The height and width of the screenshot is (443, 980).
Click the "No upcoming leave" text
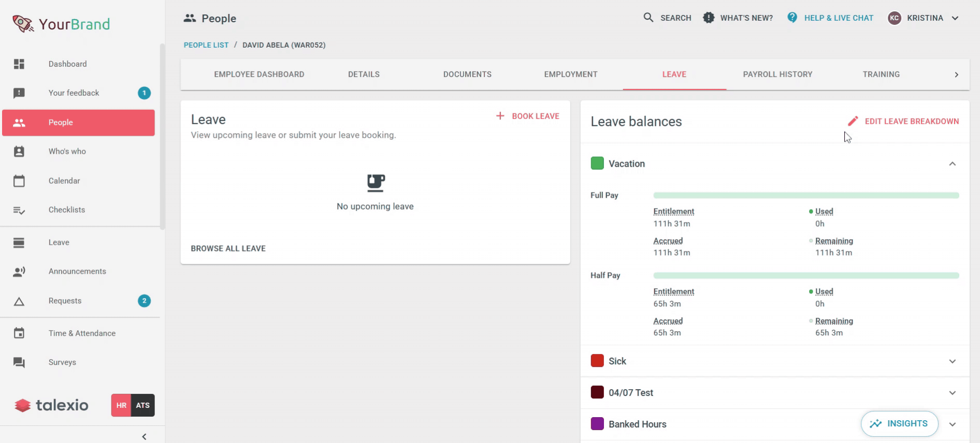[x=375, y=206]
